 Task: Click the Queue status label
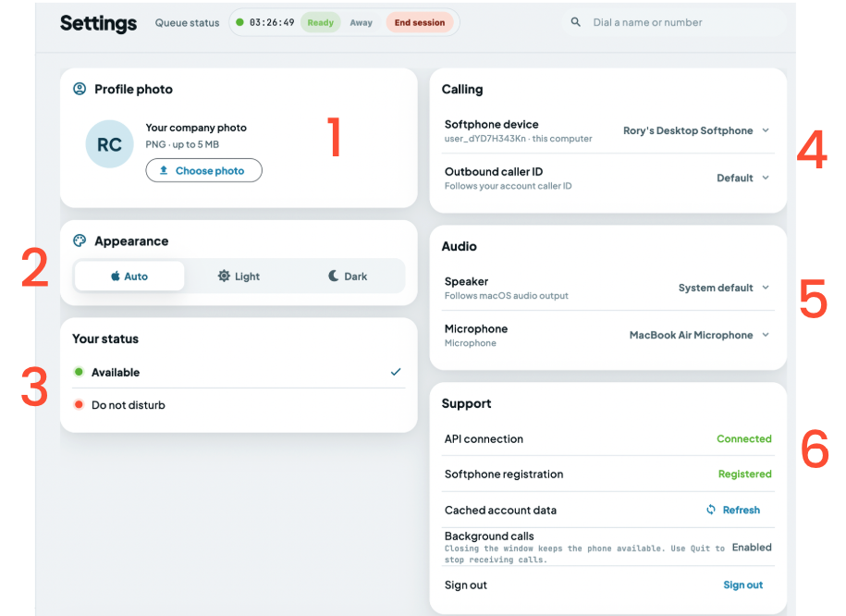pyautogui.click(x=187, y=23)
